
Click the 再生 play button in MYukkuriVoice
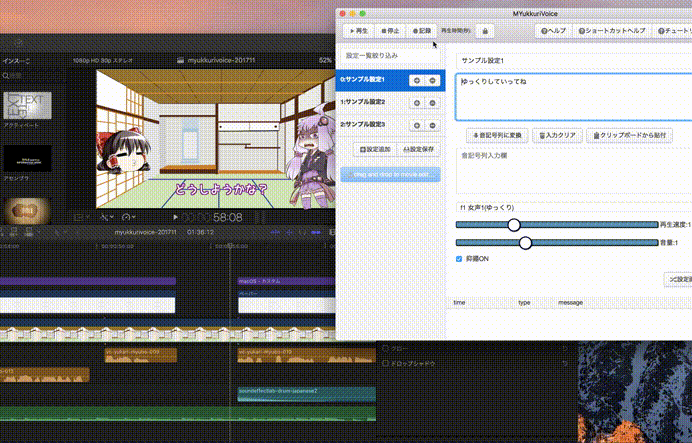[x=359, y=31]
